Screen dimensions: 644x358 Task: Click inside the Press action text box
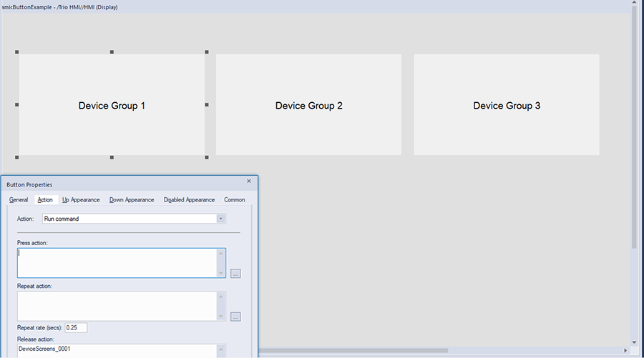click(x=117, y=263)
